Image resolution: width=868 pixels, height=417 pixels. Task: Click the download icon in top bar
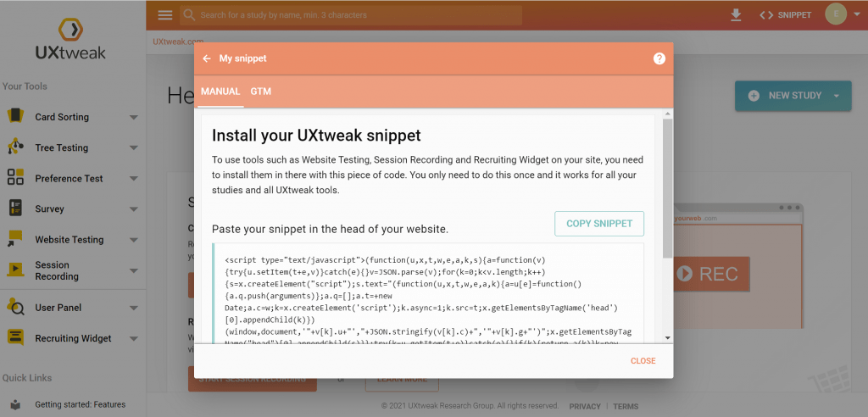click(x=735, y=15)
